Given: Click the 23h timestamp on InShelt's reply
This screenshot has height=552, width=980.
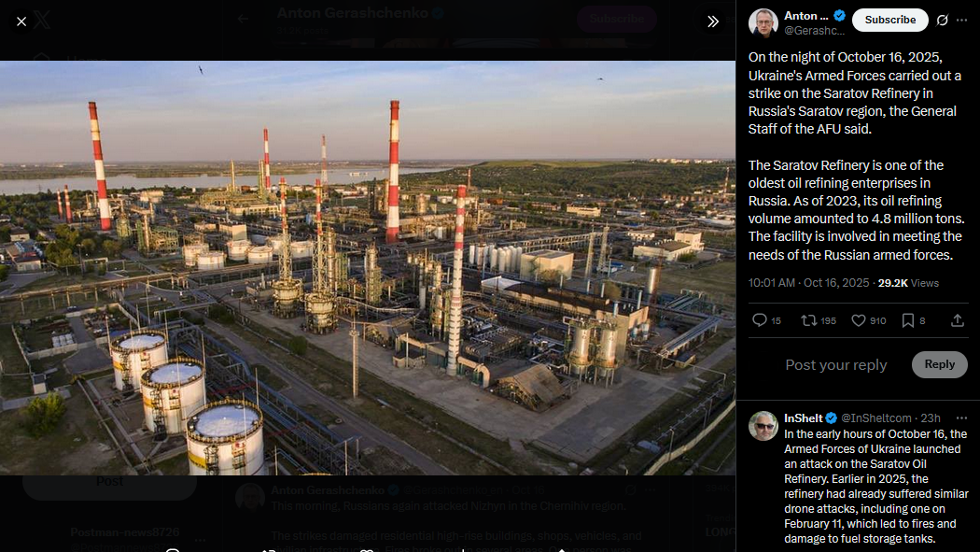Looking at the screenshot, I should click(x=930, y=418).
